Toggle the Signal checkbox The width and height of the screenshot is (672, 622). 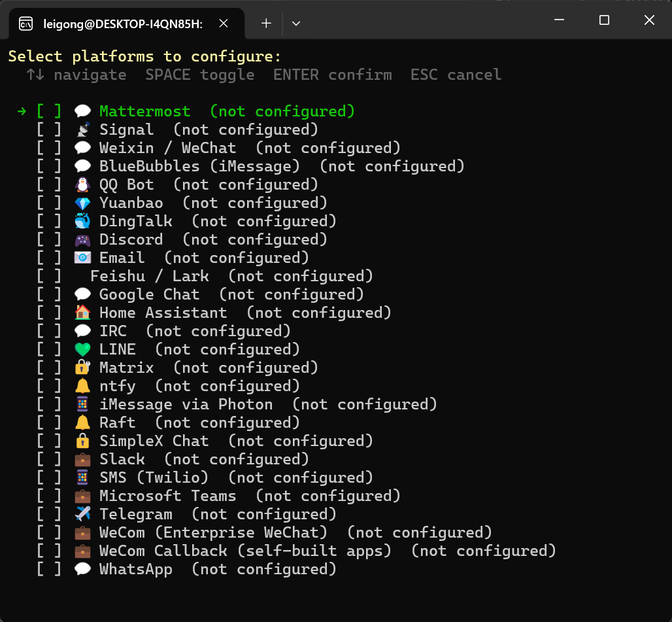(x=49, y=130)
